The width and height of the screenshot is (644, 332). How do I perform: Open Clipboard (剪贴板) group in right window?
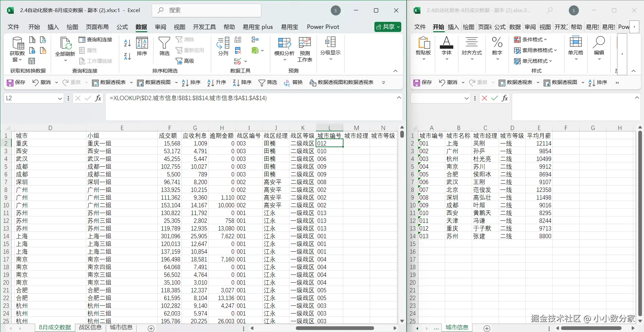click(x=423, y=49)
